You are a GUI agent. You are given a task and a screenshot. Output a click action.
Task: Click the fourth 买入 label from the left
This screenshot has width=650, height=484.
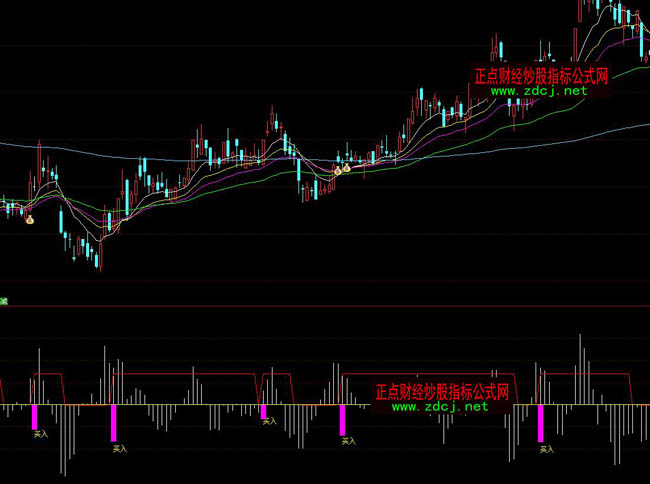pos(347,440)
